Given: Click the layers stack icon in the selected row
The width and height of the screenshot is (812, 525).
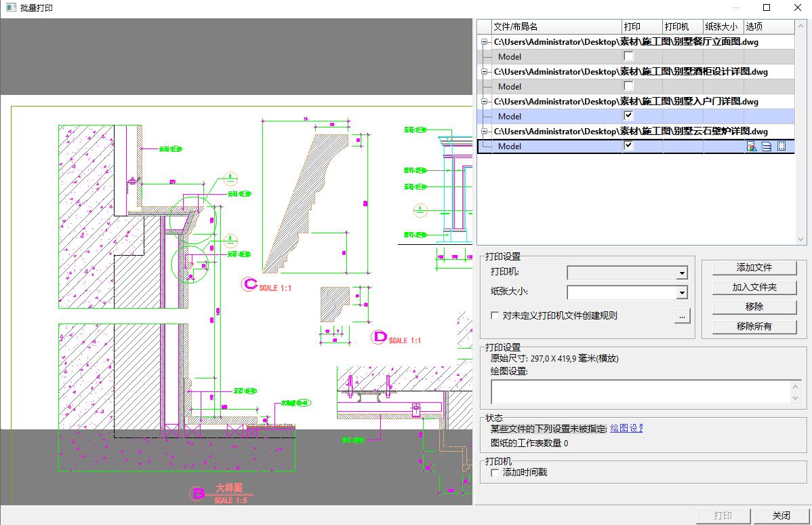Looking at the screenshot, I should point(767,146).
